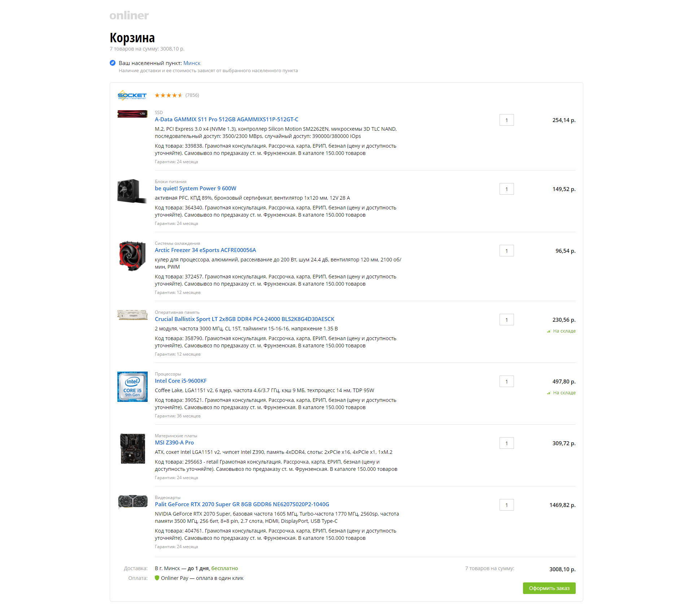Click the onliner logo
Viewport: 693px width, 616px height.
pos(129,16)
